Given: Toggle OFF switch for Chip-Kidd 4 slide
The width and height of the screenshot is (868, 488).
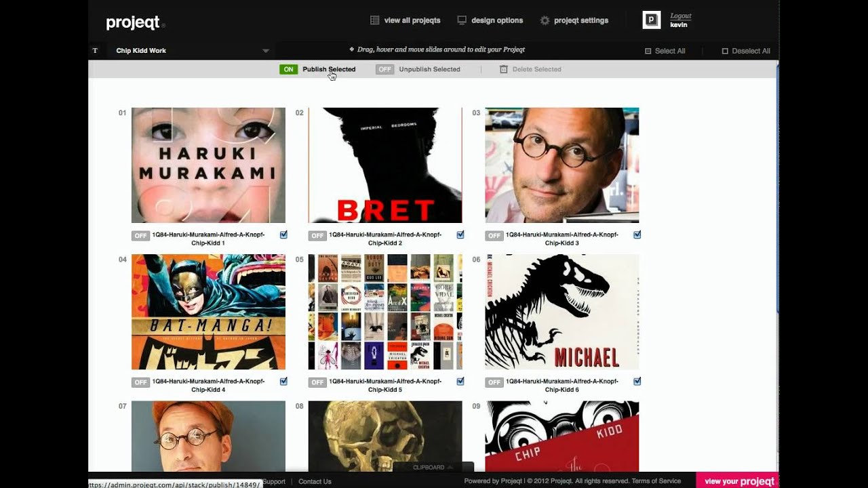Looking at the screenshot, I should pos(140,382).
